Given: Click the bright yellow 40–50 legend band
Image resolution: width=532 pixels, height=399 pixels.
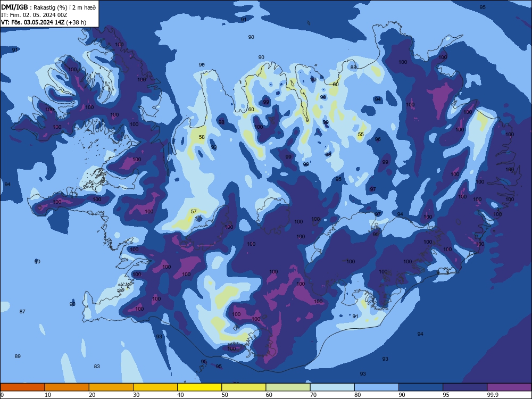Looking at the screenshot, I should (199, 387).
